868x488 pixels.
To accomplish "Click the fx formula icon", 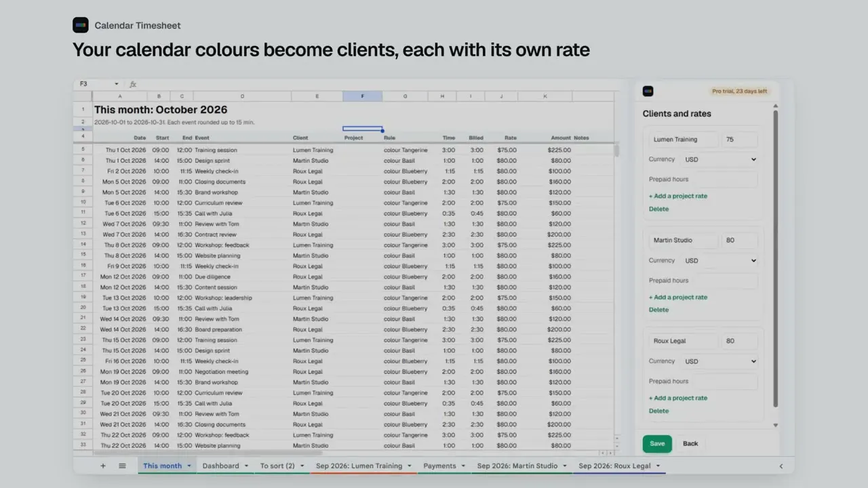I will click(133, 84).
